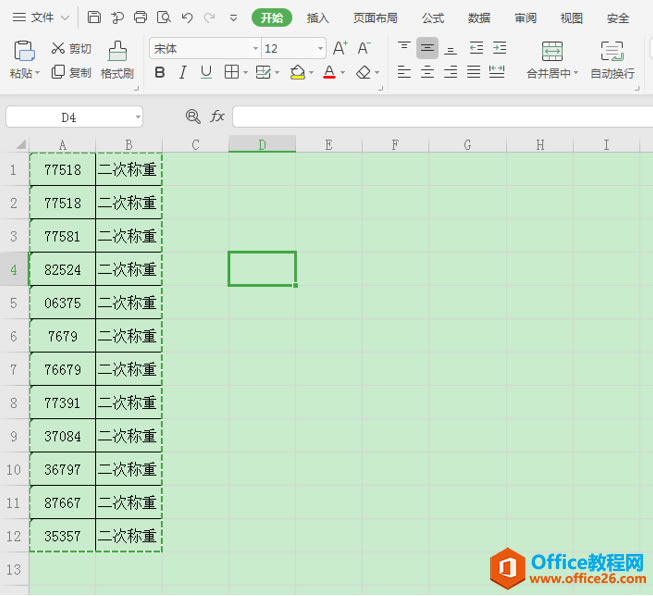Open Print Preview icon
This screenshot has width=653, height=596.
pyautogui.click(x=164, y=17)
